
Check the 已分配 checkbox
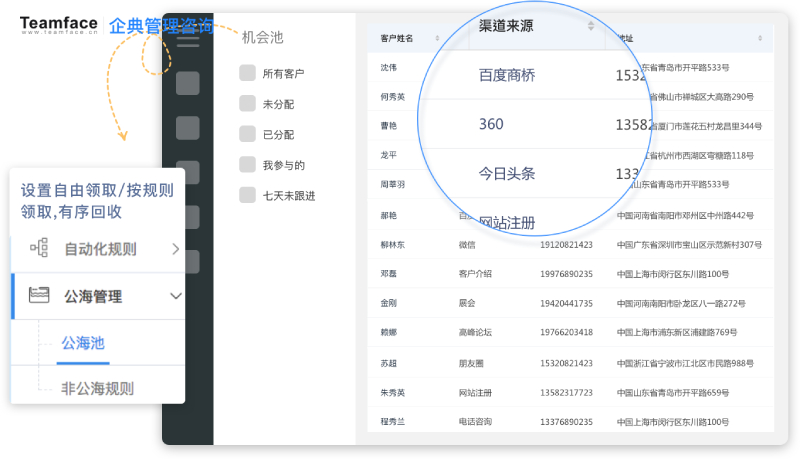[x=247, y=134]
